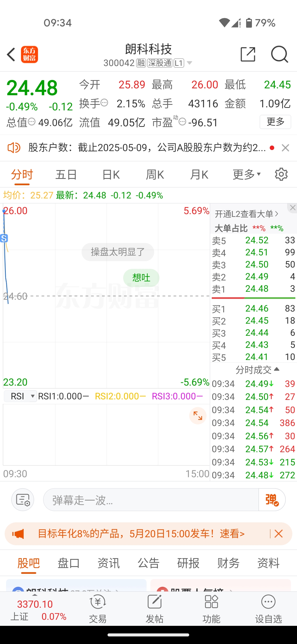Tap the 融 margin tag badge
The height and width of the screenshot is (644, 297).
tap(141, 63)
